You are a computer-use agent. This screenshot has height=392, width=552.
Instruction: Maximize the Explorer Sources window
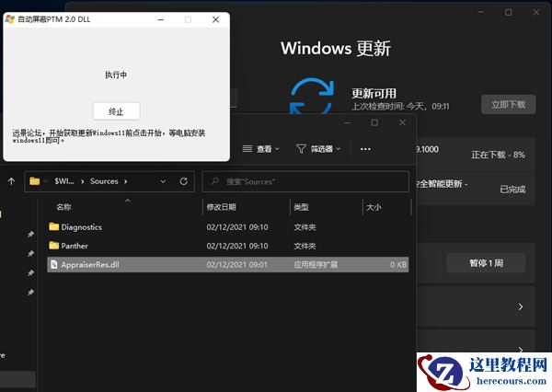374,122
